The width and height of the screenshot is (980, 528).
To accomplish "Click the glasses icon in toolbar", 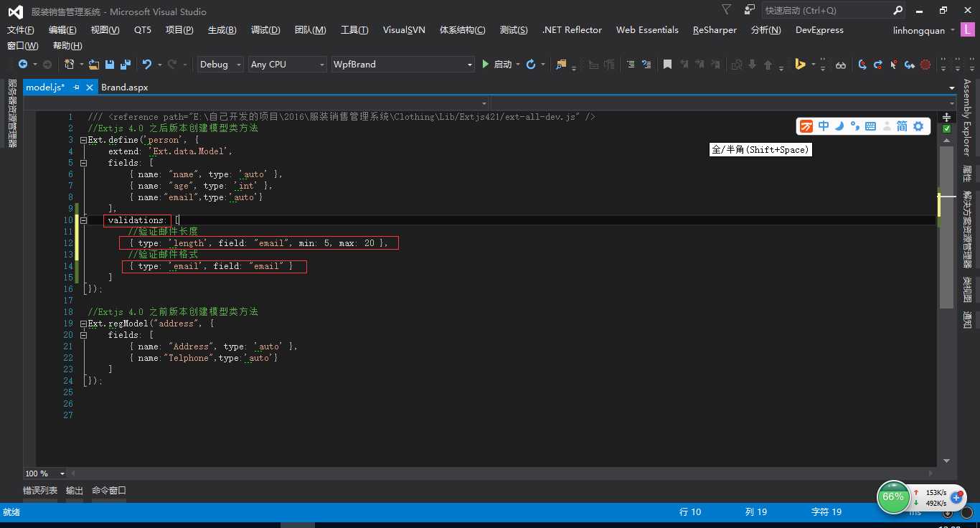I will click(841, 65).
